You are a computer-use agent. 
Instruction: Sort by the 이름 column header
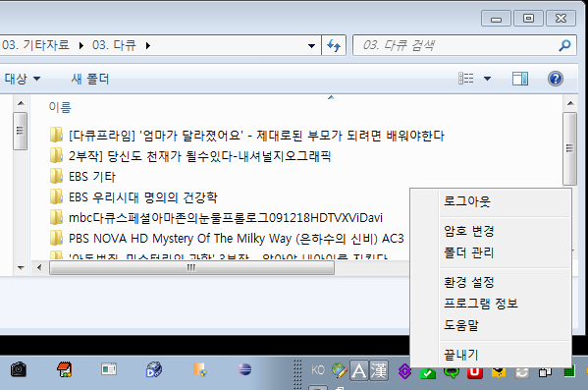click(60, 107)
